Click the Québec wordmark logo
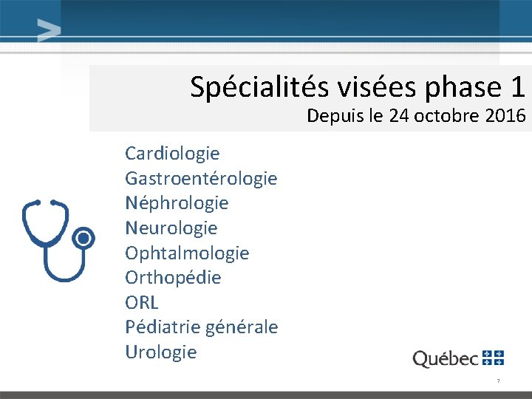Image resolution: width=532 pixels, height=399 pixels. coord(446,358)
